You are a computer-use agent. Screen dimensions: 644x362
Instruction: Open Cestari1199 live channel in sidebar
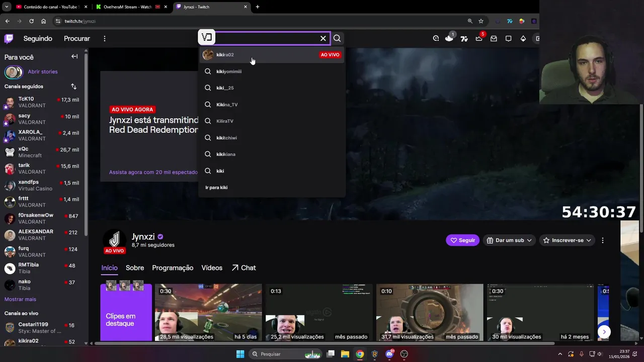point(42,328)
